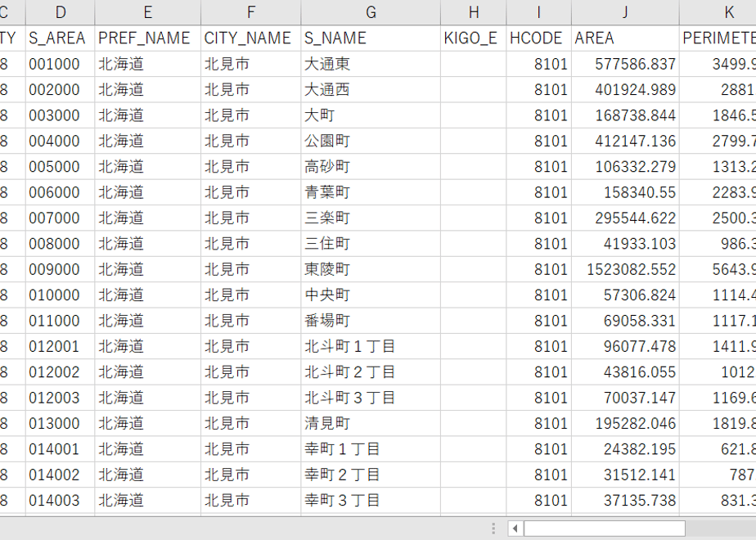Select the KIGO_E header cell
Viewport: 756px width, 540px height.
tap(474, 38)
